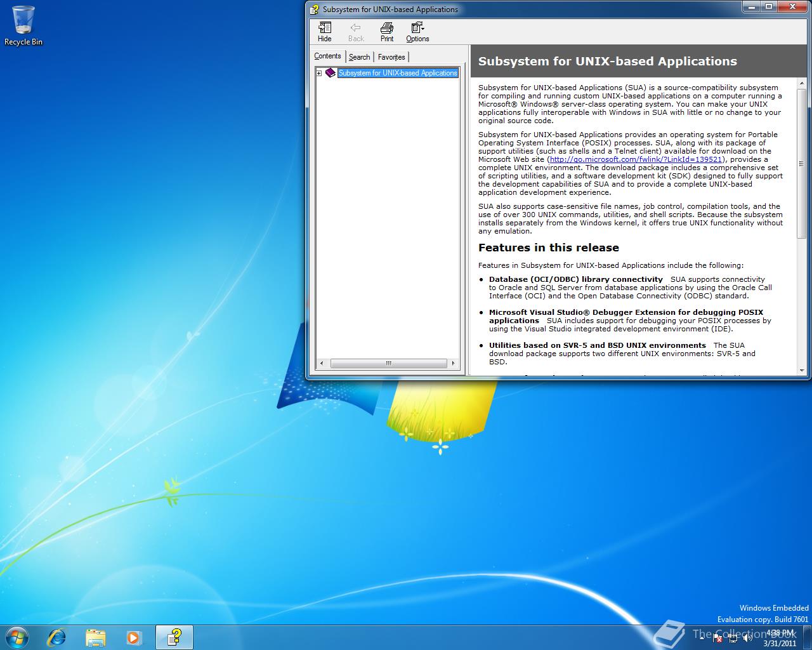812x650 pixels.
Task: Click the Show desktop button
Action: tap(807, 638)
